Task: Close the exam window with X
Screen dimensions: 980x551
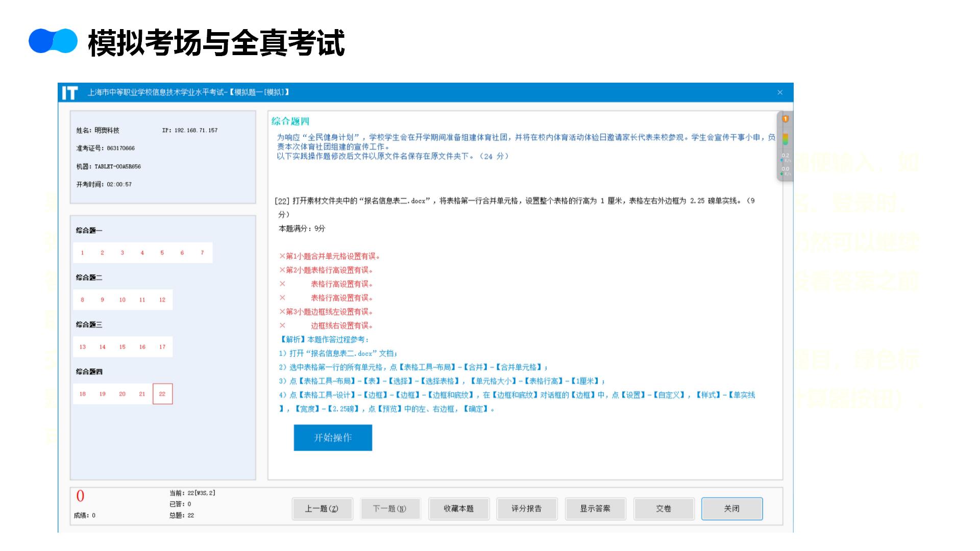Action: 780,92
